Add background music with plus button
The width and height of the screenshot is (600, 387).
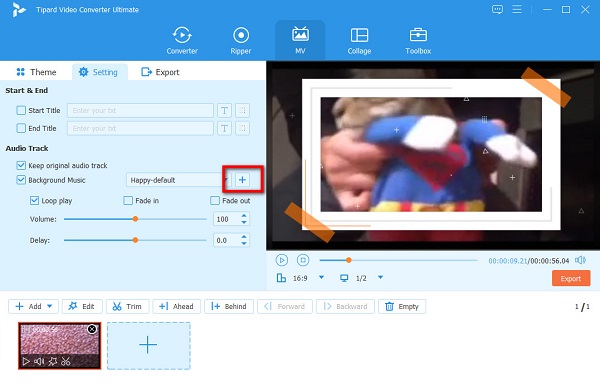tap(242, 180)
